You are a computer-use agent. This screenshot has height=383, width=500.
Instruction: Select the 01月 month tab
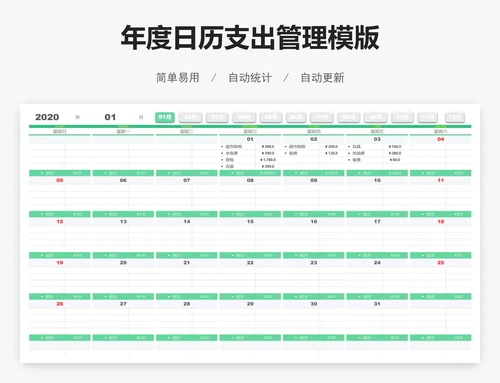click(x=165, y=117)
